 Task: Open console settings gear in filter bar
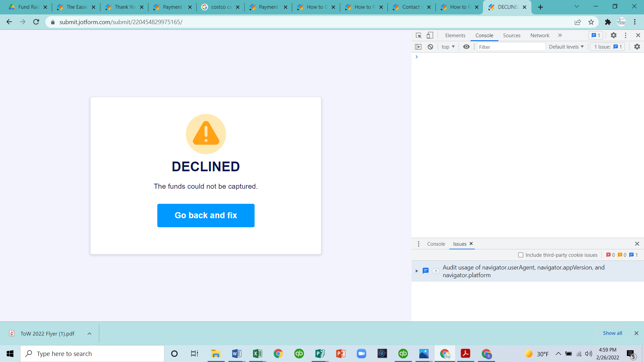[x=637, y=47]
